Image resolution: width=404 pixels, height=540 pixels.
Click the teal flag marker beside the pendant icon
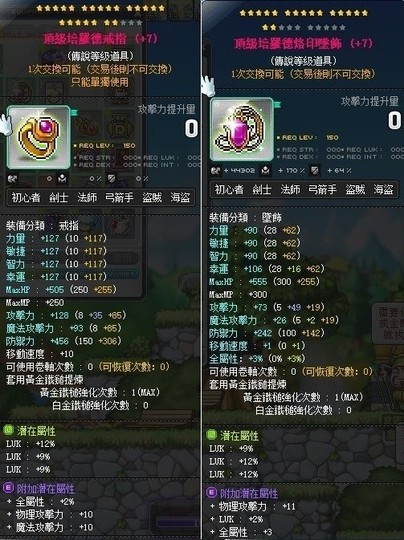(x=278, y=104)
